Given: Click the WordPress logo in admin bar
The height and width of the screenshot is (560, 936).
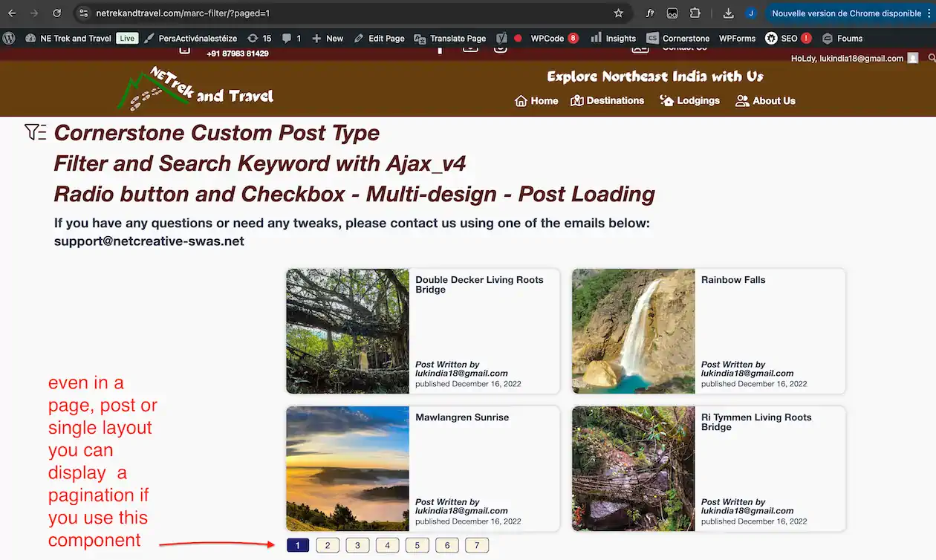Looking at the screenshot, I should pos(10,38).
